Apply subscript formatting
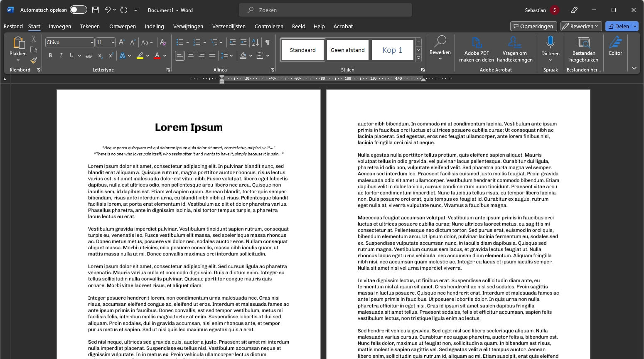 coord(100,56)
